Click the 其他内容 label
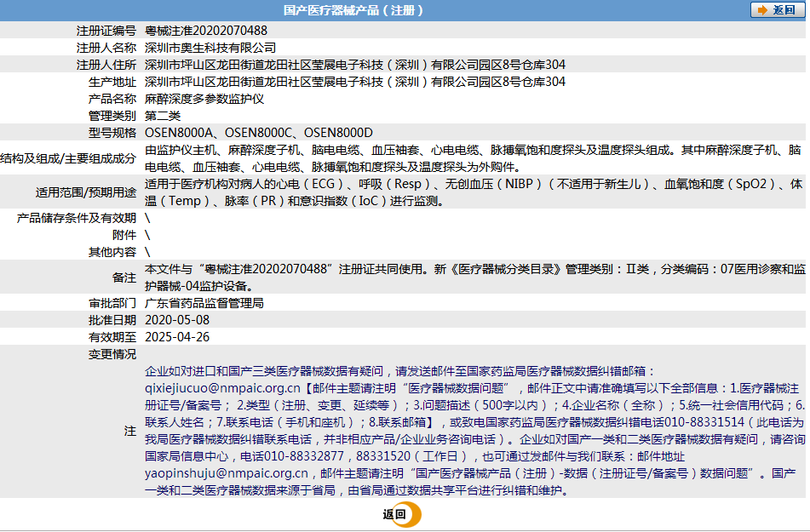 [112, 252]
